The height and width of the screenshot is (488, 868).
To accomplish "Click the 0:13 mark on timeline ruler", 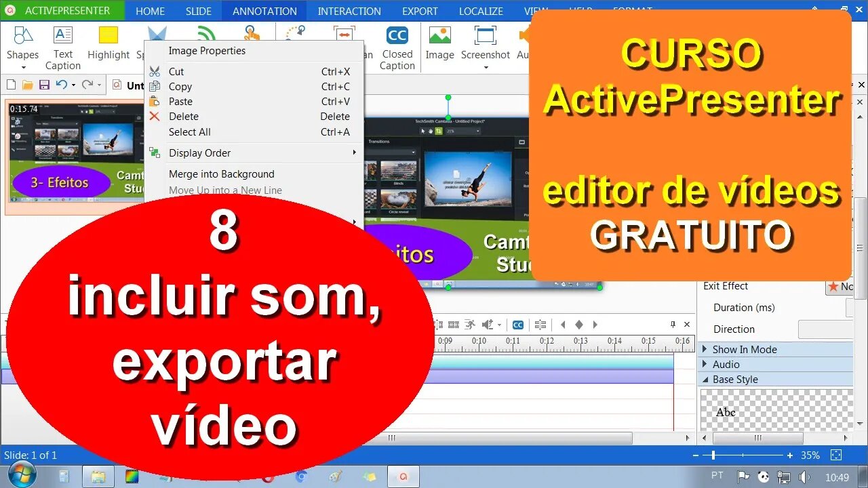I will point(580,341).
